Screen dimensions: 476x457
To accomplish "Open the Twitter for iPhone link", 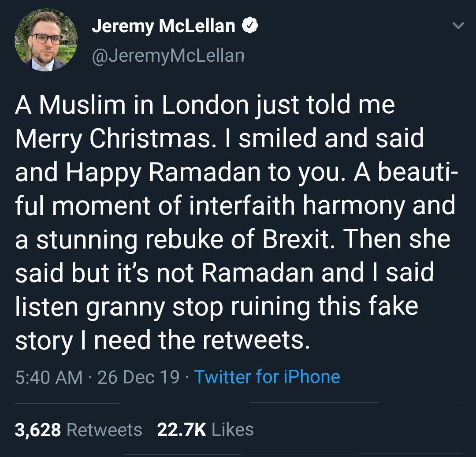I will tap(267, 377).
